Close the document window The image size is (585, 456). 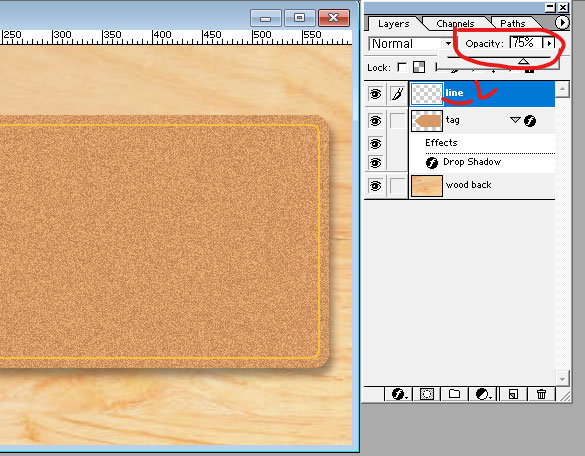[334, 18]
